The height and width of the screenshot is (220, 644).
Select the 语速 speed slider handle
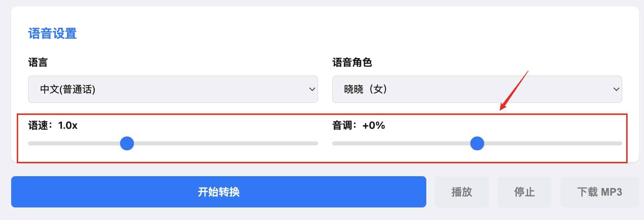127,143
